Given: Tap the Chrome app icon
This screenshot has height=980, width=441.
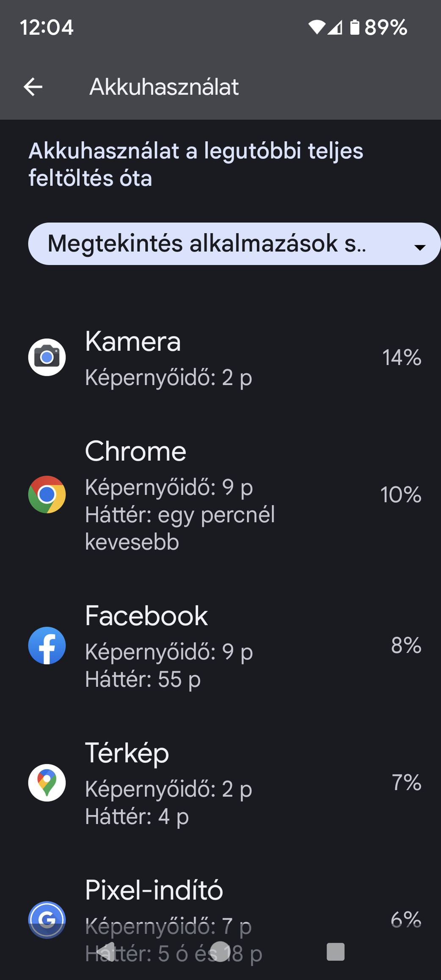Looking at the screenshot, I should (47, 494).
